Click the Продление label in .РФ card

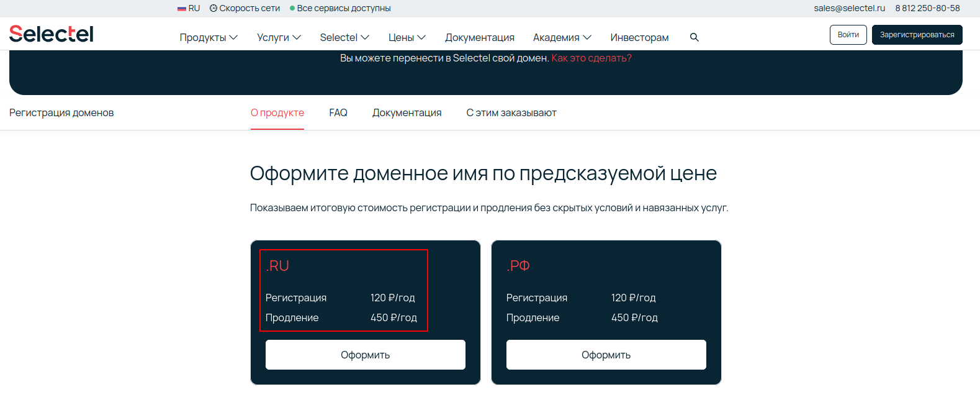[x=533, y=317]
